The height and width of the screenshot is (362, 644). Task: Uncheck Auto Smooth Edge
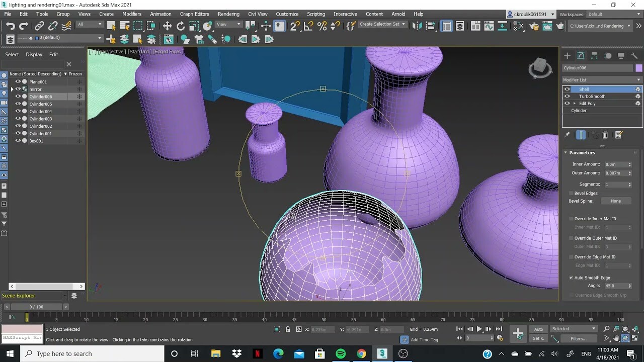pyautogui.click(x=571, y=278)
